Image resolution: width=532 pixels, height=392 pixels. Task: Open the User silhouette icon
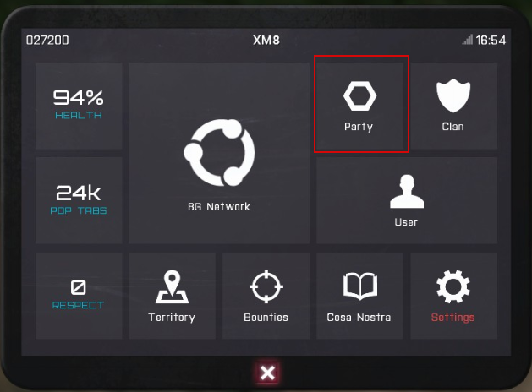click(407, 192)
